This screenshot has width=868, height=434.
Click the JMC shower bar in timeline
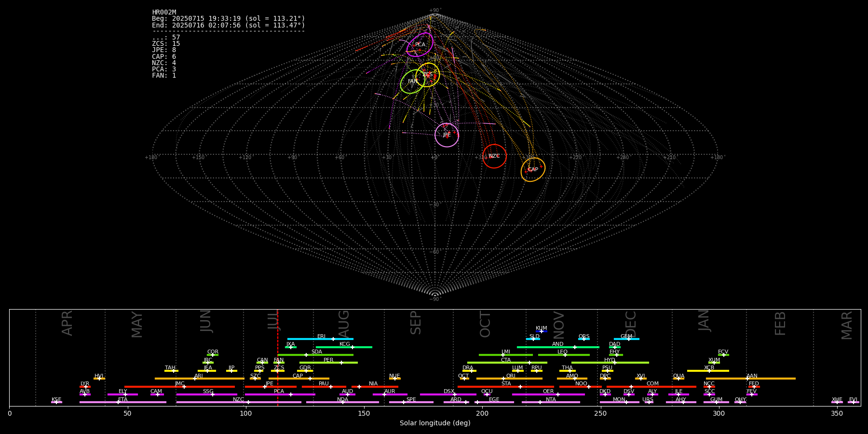pos(180,387)
